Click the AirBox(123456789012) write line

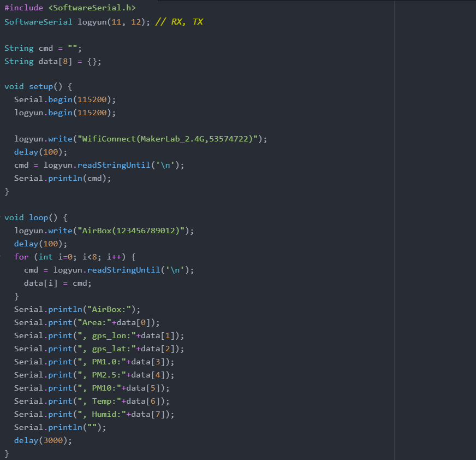104,231
